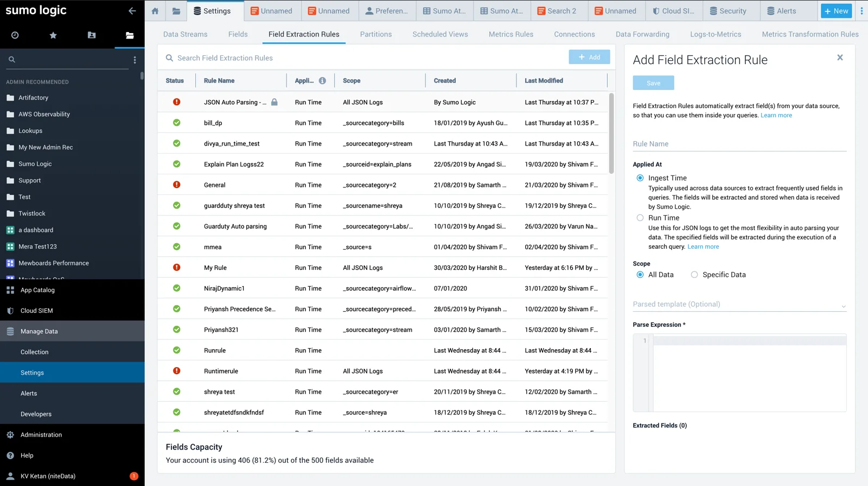Screen dimensions: 868x486
Task: Close the Add Field Extraction Rule panel
Action: (x=840, y=58)
